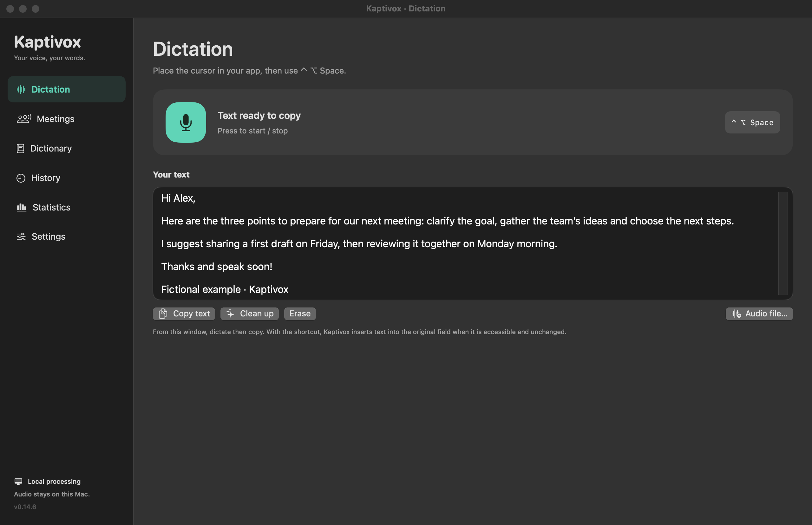Click the 'From this window, dictate then copy' note
The image size is (812, 525).
click(x=359, y=332)
